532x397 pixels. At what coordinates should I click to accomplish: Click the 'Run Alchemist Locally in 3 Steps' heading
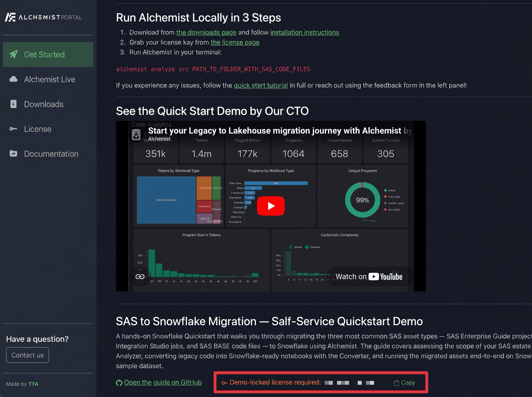(198, 18)
